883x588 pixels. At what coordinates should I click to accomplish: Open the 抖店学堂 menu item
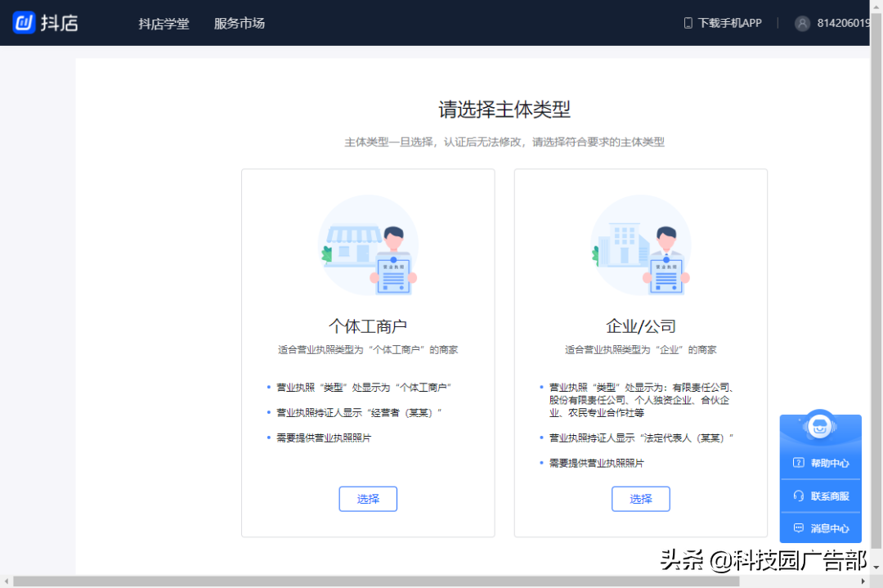(164, 24)
